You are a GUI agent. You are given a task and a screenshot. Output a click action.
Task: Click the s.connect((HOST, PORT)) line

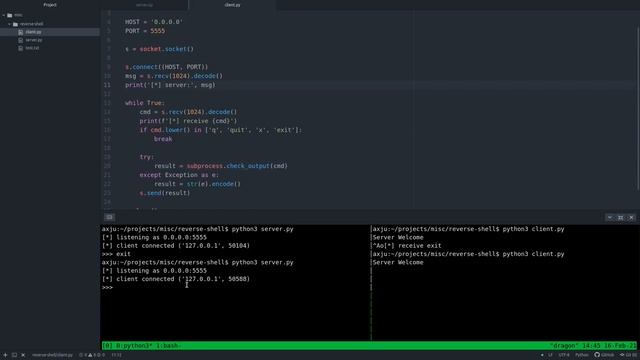167,67
